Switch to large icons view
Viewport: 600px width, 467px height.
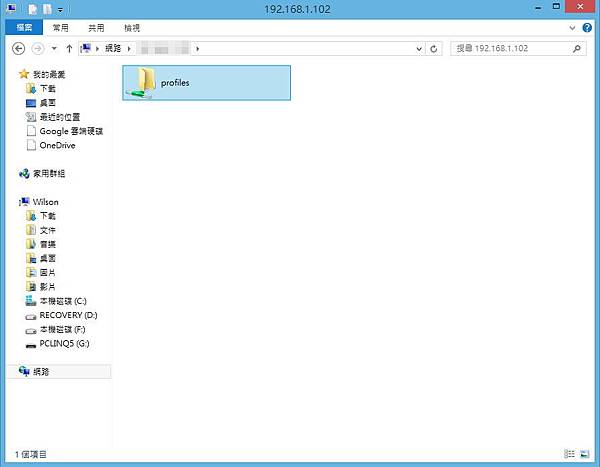click(x=585, y=454)
